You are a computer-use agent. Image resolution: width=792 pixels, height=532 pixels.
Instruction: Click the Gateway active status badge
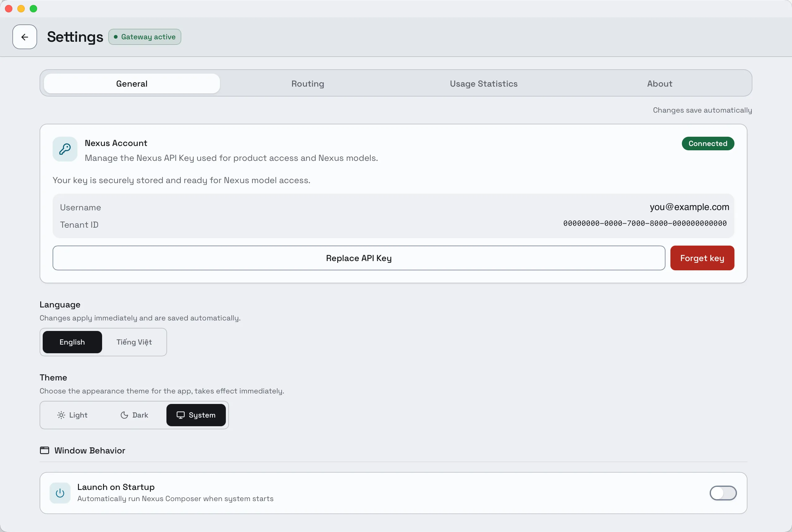click(144, 36)
